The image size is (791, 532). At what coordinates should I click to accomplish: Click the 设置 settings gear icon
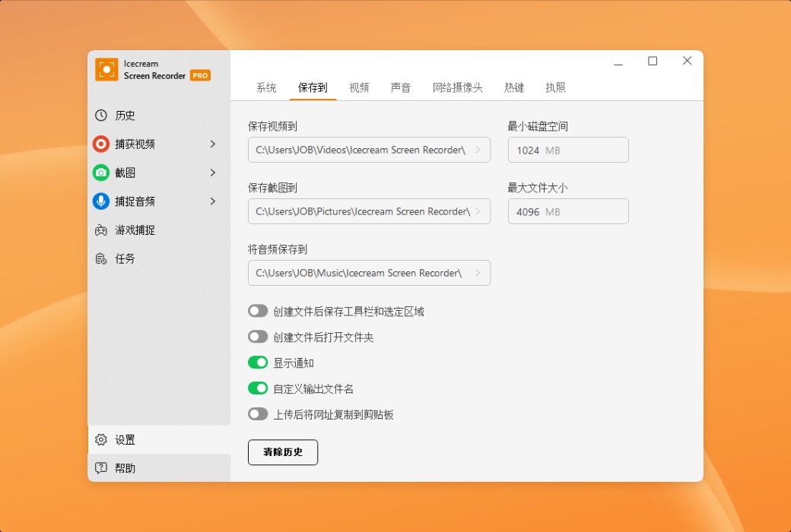click(100, 439)
